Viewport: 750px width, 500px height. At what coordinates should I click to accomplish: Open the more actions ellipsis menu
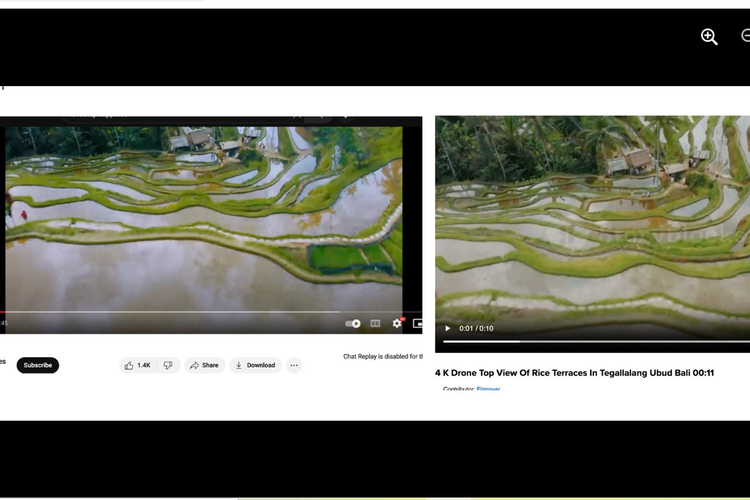[294, 365]
